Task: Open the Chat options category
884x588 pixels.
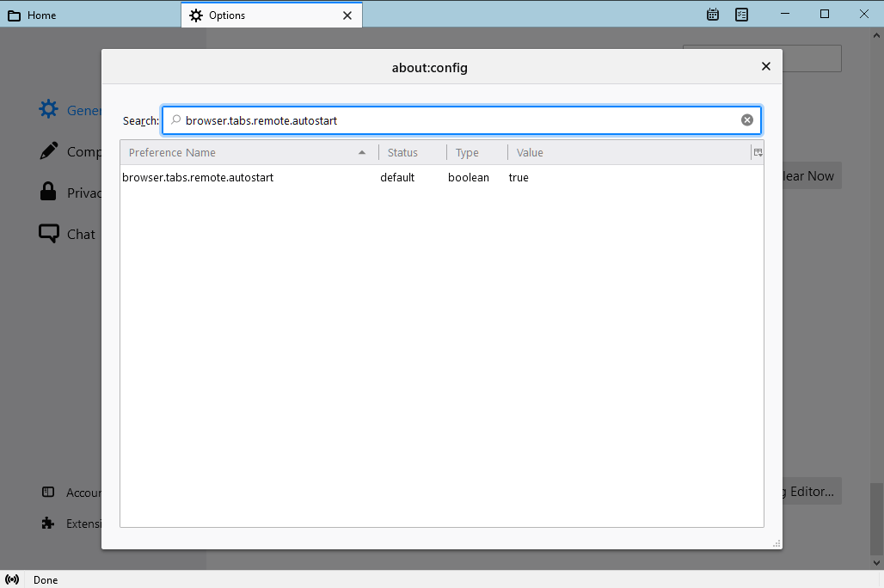Action: (x=68, y=234)
